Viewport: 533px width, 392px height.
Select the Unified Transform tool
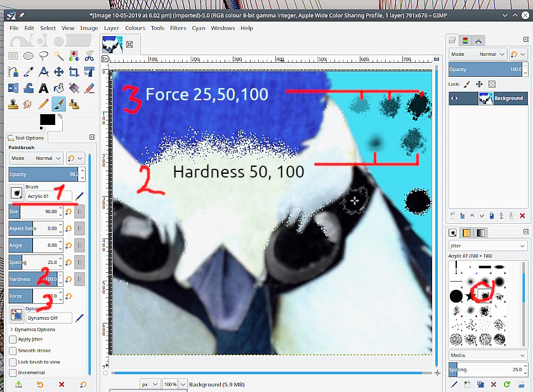(89, 72)
